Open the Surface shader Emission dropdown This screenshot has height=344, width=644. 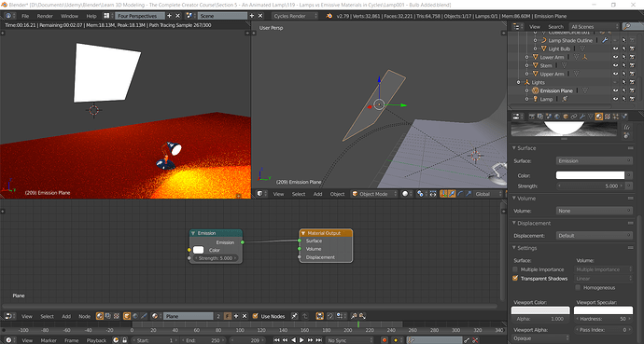point(594,160)
